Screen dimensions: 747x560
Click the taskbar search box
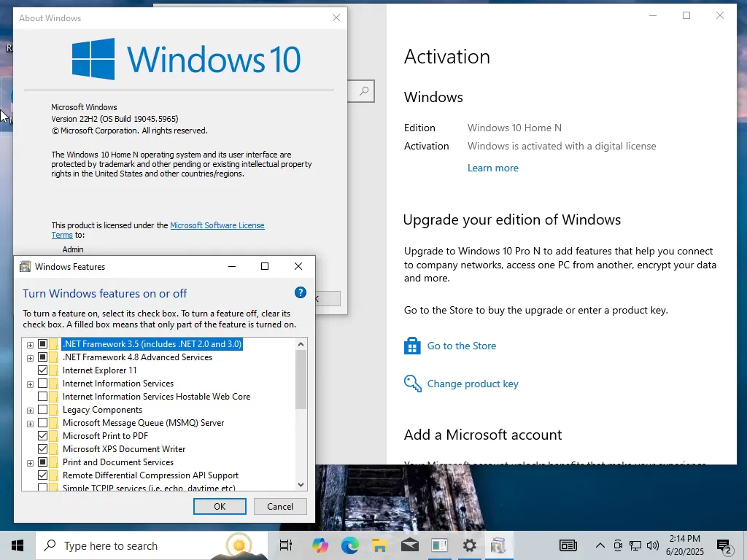pyautogui.click(x=151, y=545)
